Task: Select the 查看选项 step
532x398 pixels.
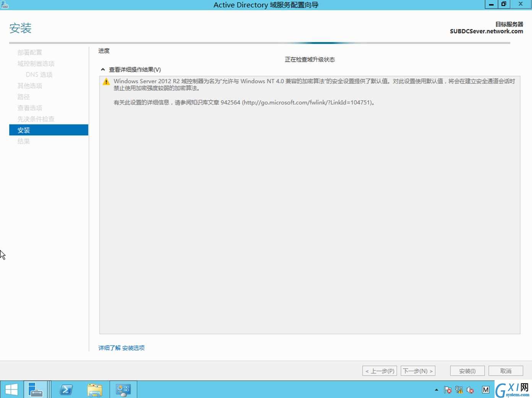Action: (30, 108)
